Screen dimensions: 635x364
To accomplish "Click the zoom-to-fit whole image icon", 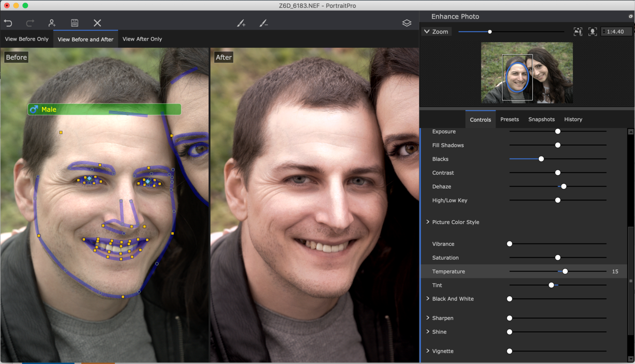I will click(x=578, y=32).
